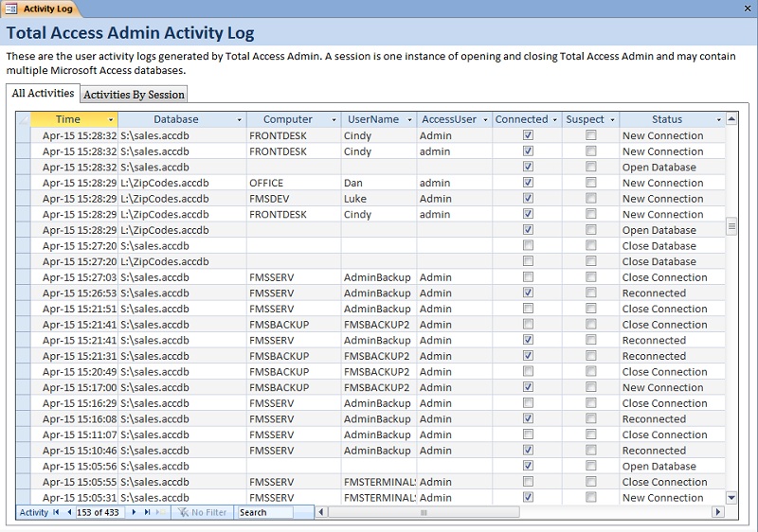Viewport: 758px width, 532px height.
Task: Open the AccessUser column filter dropdown
Action: [485, 119]
